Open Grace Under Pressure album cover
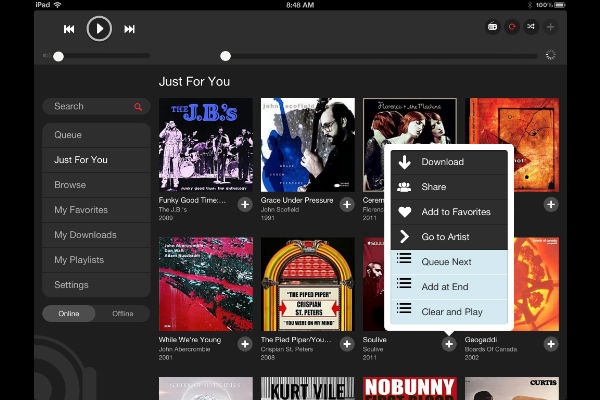Image resolution: width=600 pixels, height=400 pixels. pyautogui.click(x=308, y=145)
